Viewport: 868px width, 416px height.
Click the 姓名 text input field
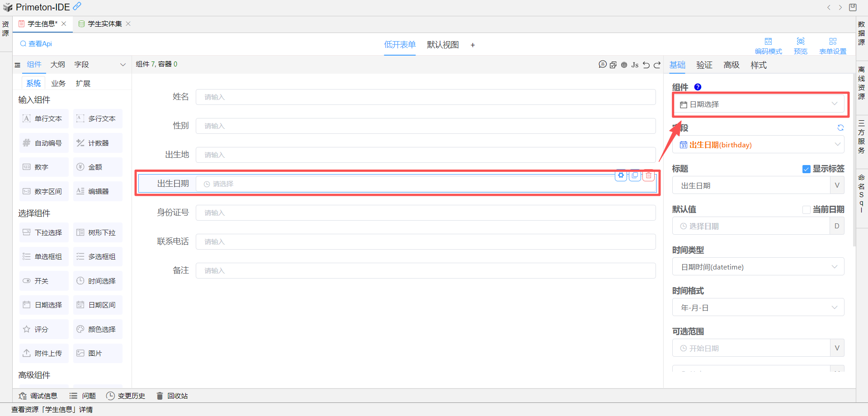pyautogui.click(x=425, y=97)
